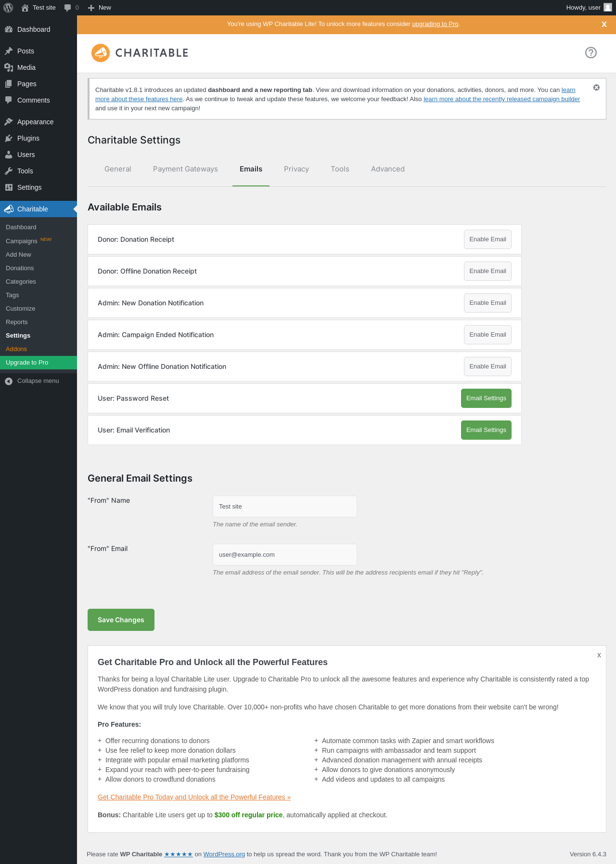
Task: Click the user avatar in admin bar
Action: (608, 7)
